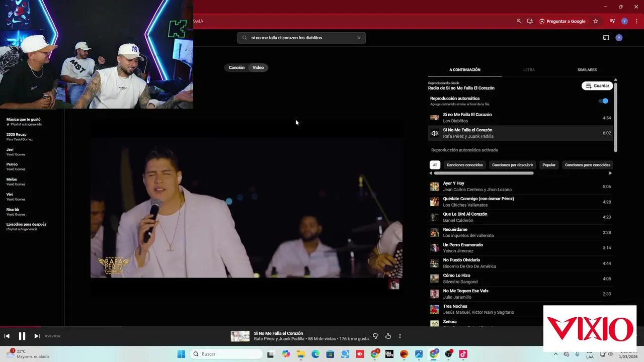Select the Popular filter chip
This screenshot has width=644, height=362.
click(549, 165)
